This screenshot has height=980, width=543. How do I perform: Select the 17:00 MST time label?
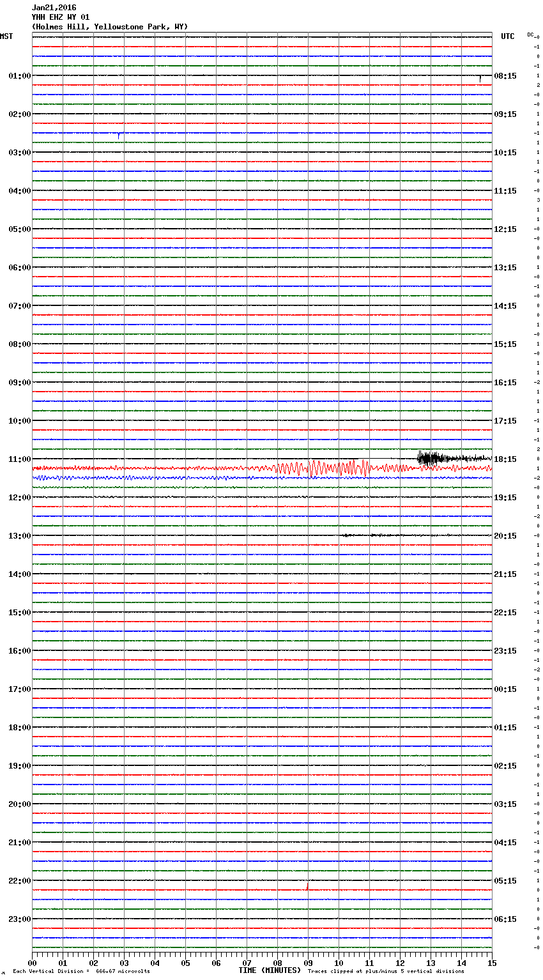[20, 689]
